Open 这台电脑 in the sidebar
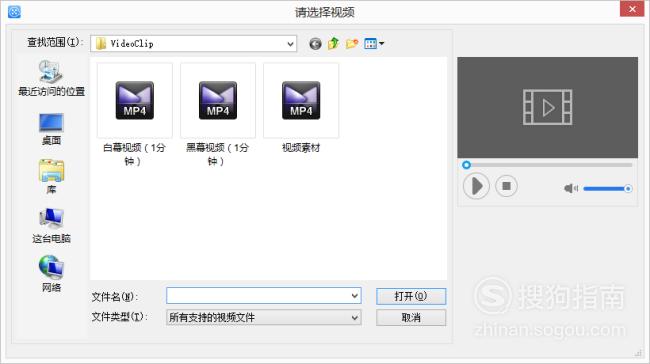Viewport: 650px width, 364px height. coord(51,226)
